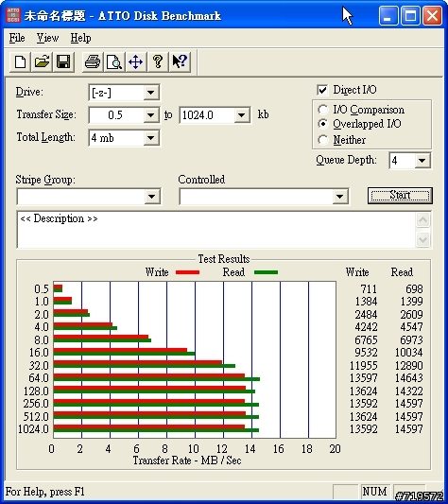Click the Open folder toolbar icon
Viewport: 448px width, 504px height.
click(x=43, y=61)
